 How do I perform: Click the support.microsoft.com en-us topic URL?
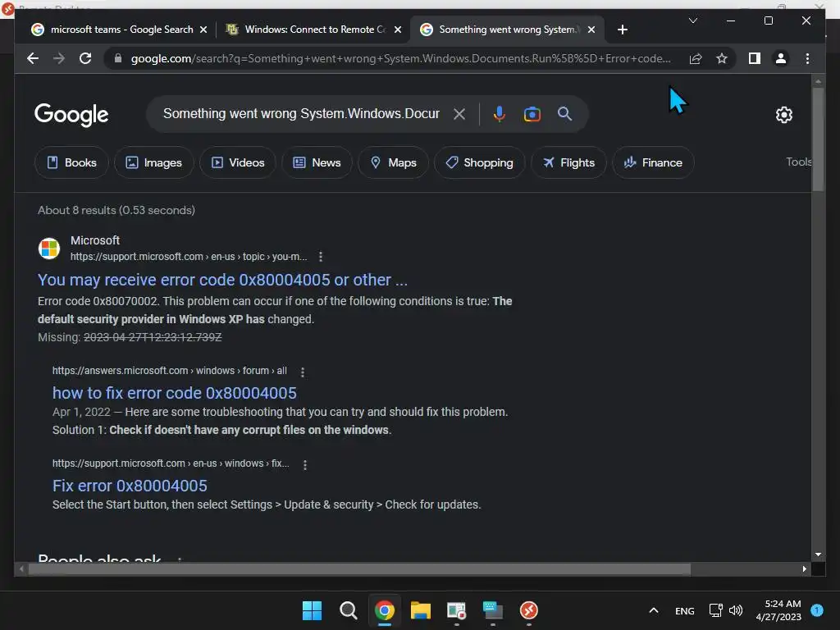point(189,257)
